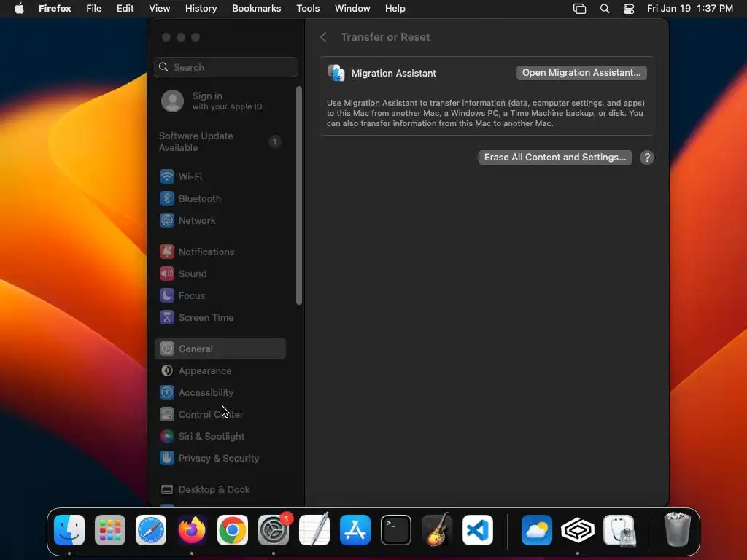The image size is (747, 560).
Task: Open the Tools menu
Action: coord(308,9)
